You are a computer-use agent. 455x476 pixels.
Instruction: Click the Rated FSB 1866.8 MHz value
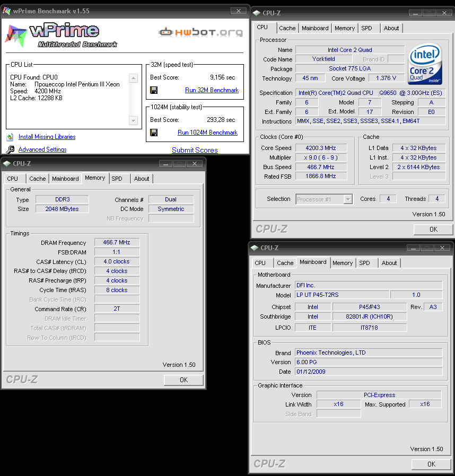click(321, 177)
